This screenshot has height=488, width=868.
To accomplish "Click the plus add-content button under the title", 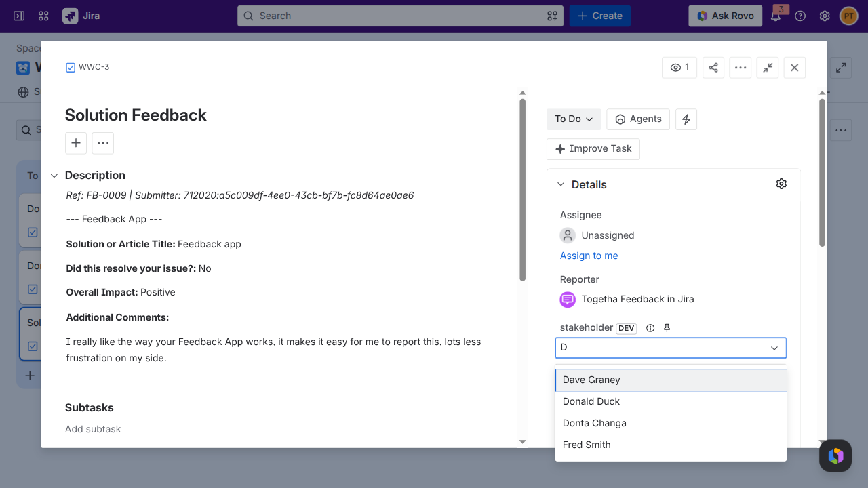I will click(76, 143).
